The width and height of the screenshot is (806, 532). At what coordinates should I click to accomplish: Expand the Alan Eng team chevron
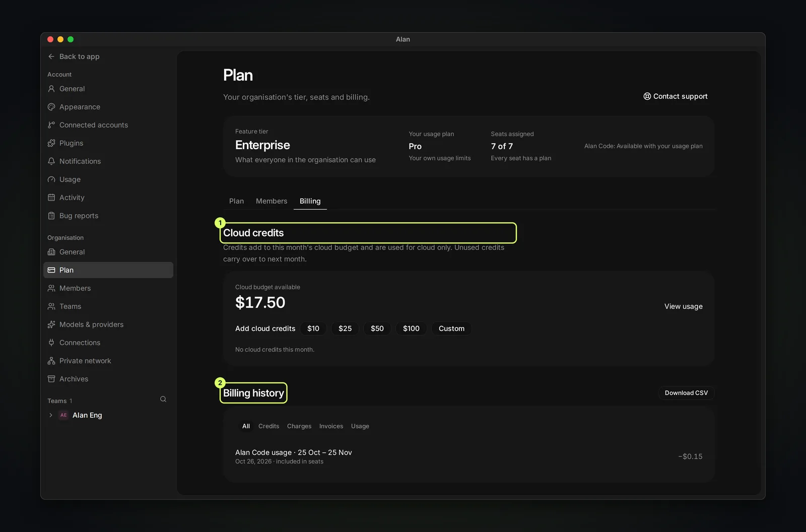coord(51,415)
